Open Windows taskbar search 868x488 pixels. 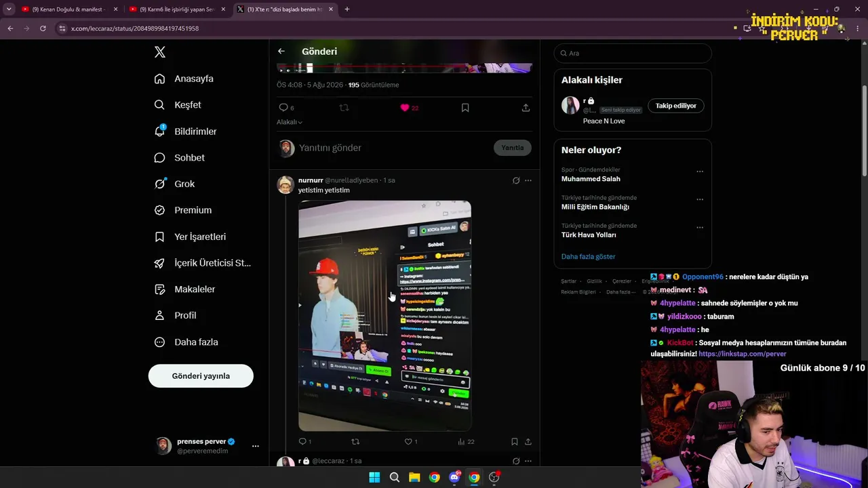tap(395, 477)
